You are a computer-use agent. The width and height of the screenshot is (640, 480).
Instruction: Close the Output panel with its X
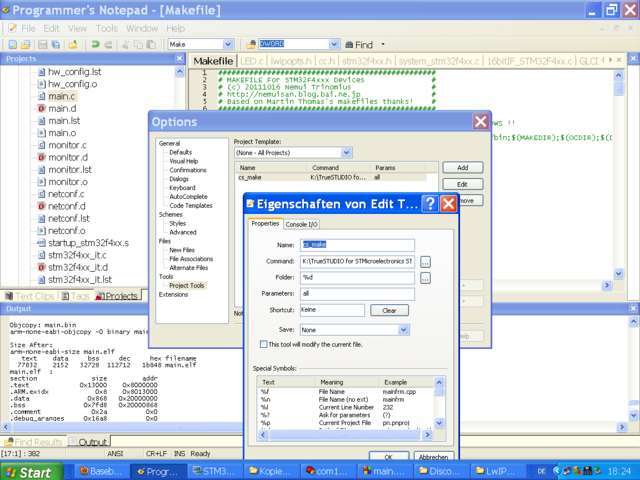(633, 309)
